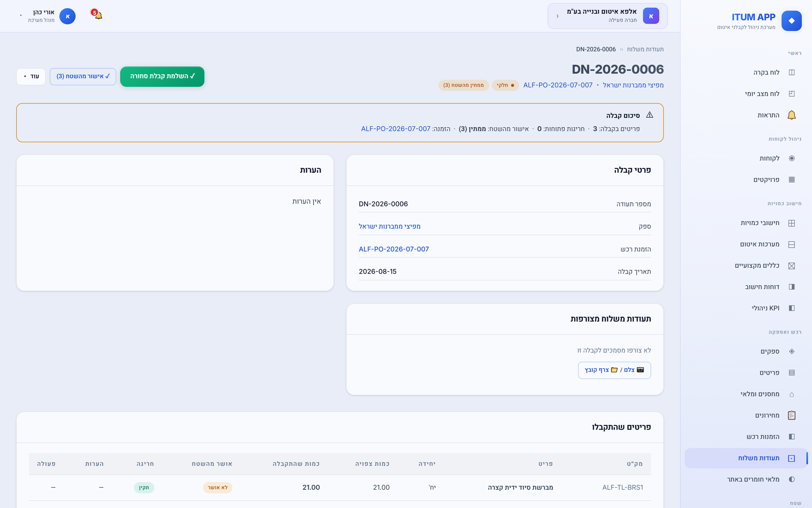The width and height of the screenshot is (812, 508).
Task: Select חישובי כמויות menu item
Action: click(760, 223)
